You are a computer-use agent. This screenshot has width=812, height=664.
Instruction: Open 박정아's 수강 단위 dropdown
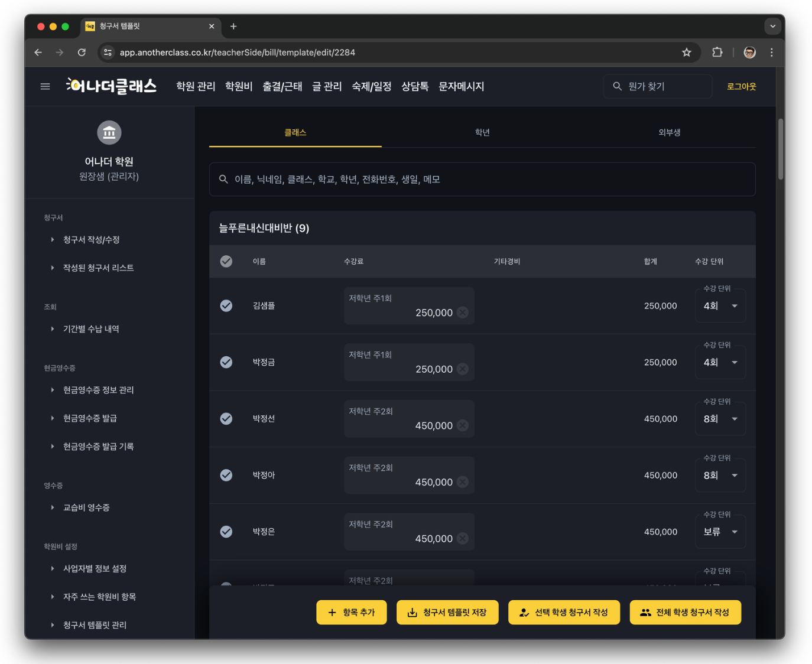720,476
